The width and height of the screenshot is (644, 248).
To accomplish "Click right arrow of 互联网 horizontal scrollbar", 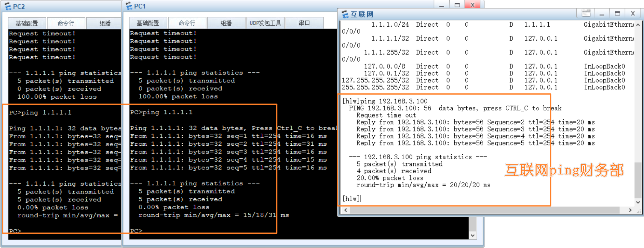I will click(x=630, y=210).
